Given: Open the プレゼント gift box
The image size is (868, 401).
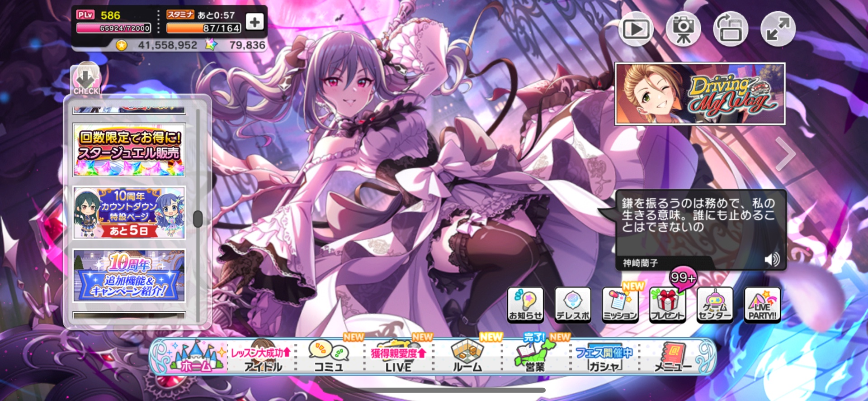Looking at the screenshot, I should (668, 305).
